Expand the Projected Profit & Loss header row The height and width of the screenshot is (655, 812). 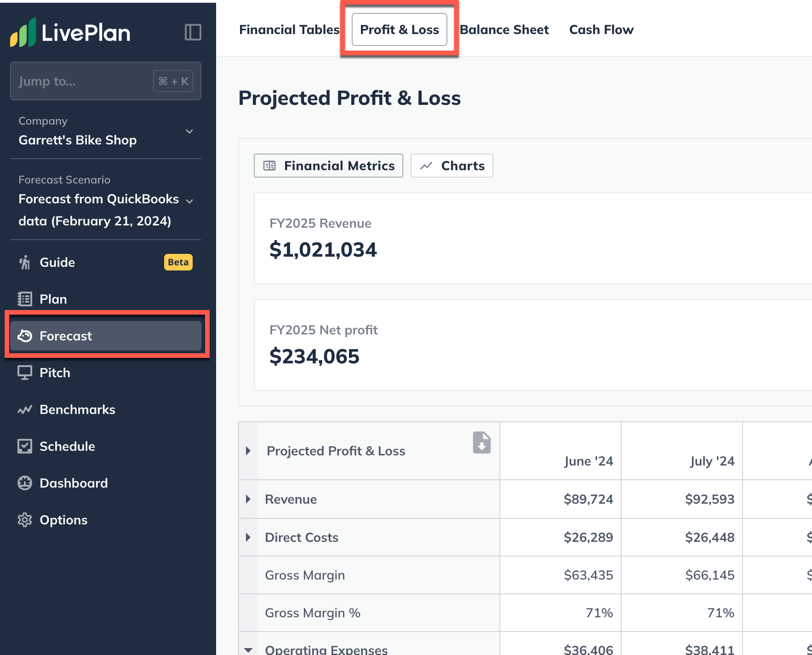tap(248, 451)
